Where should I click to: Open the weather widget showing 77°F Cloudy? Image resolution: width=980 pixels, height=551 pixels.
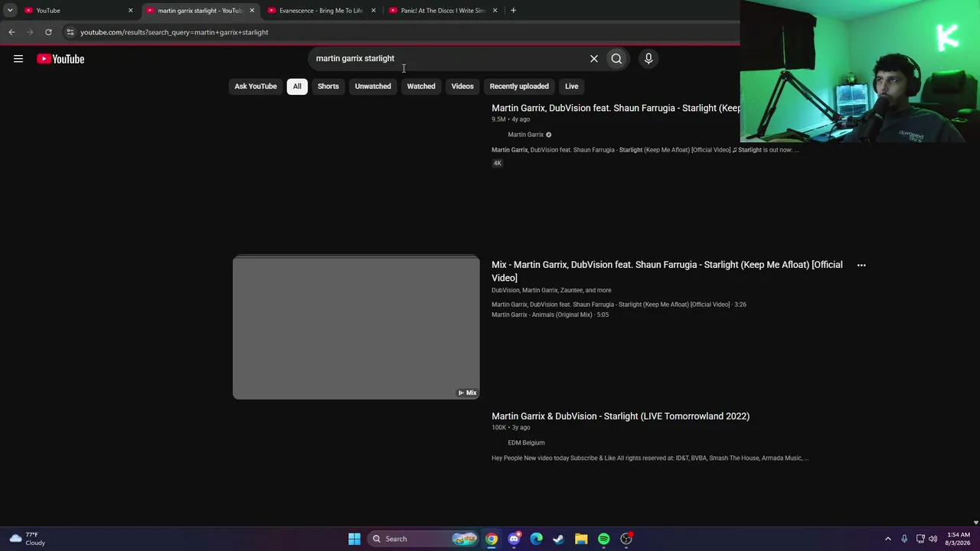[28, 539]
